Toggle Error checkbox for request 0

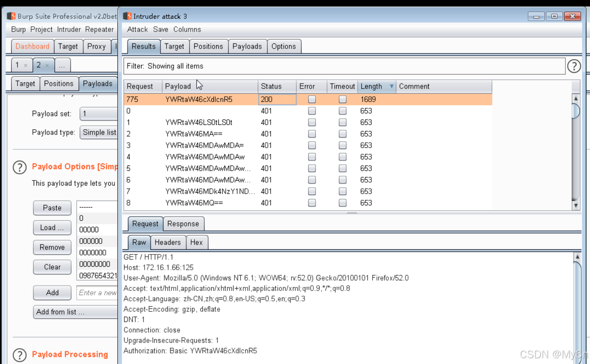click(312, 111)
